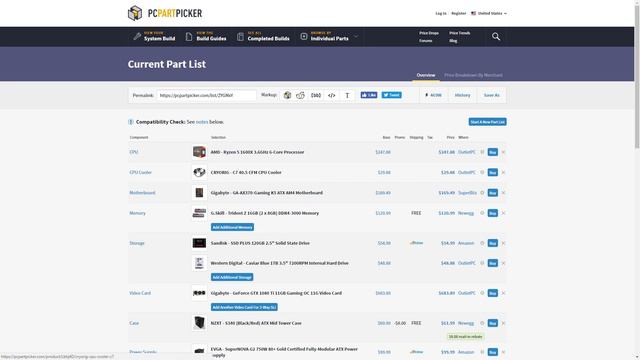Click the Facebook Like button

369,95
